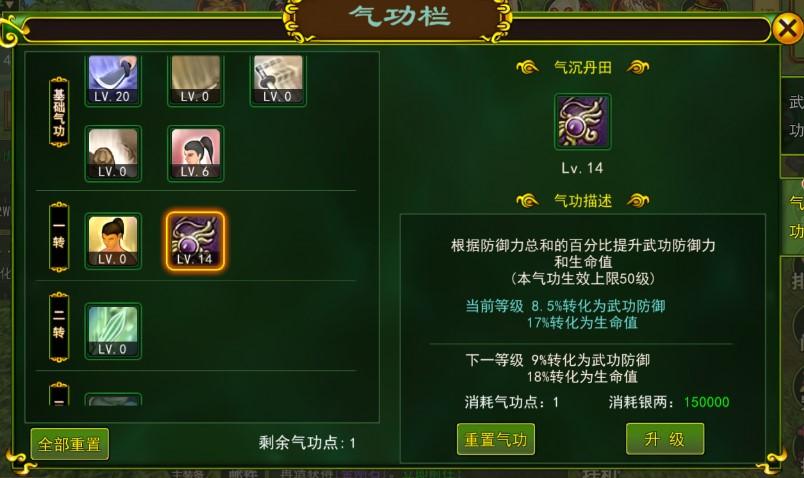Screen dimensions: 804x478
Task: Open the 基础气功 category label
Action: (x=59, y=112)
